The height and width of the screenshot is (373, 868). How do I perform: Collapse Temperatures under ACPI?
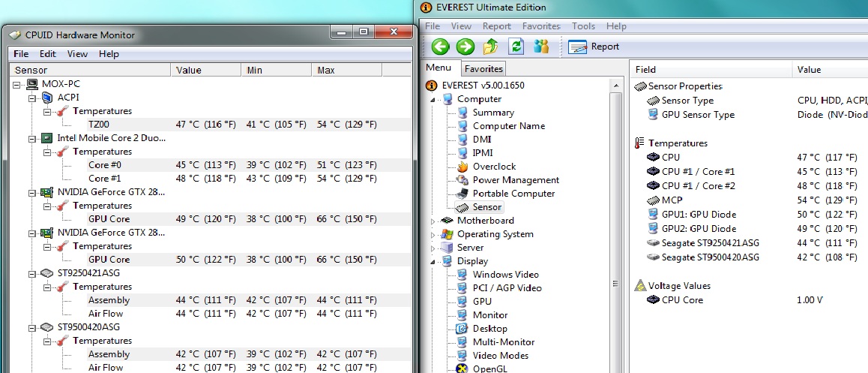(48, 111)
